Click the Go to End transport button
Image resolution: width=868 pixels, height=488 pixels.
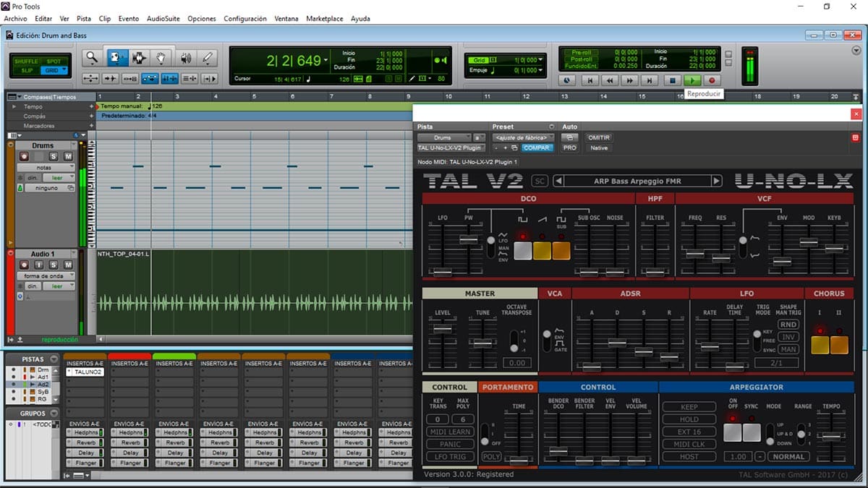click(x=650, y=81)
